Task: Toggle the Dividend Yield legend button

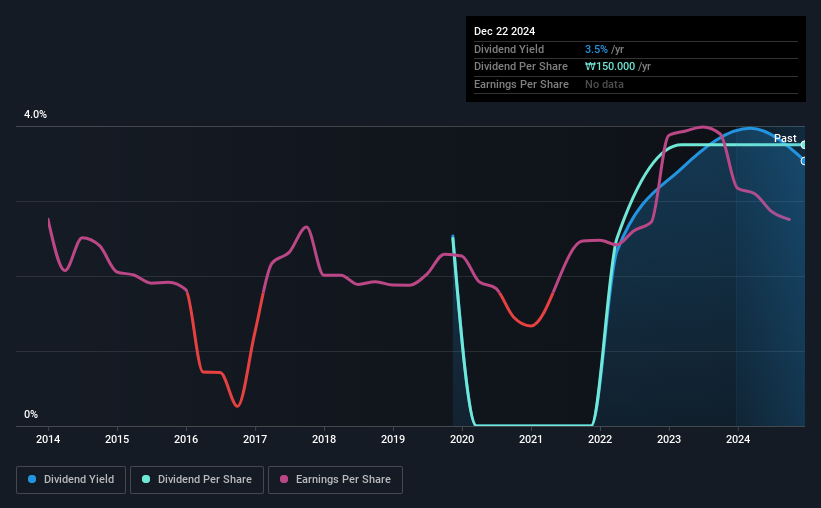Action: click(x=71, y=480)
